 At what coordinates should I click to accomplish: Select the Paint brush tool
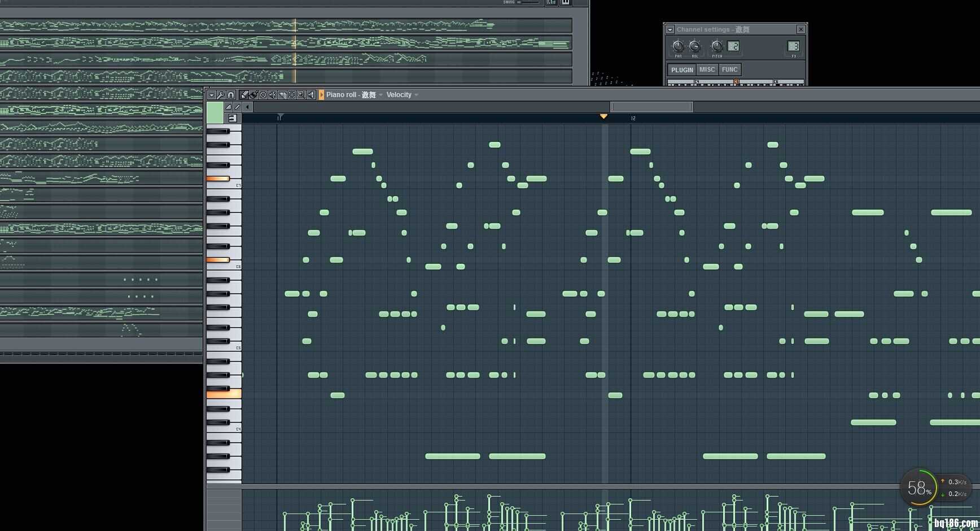tap(253, 95)
